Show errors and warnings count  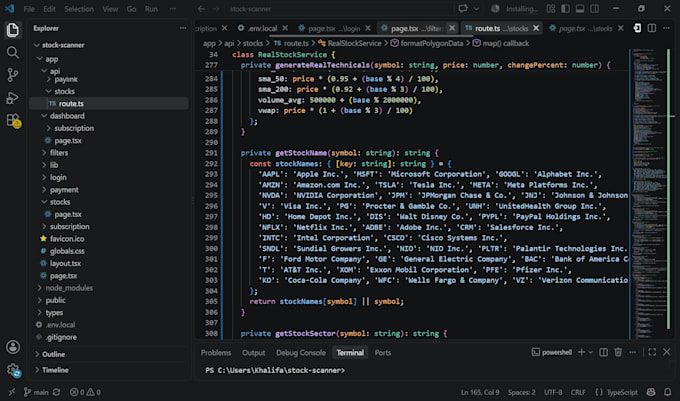(x=85, y=392)
